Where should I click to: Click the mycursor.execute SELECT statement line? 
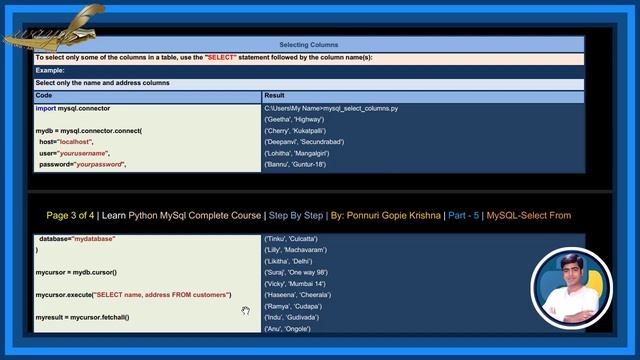click(133, 295)
